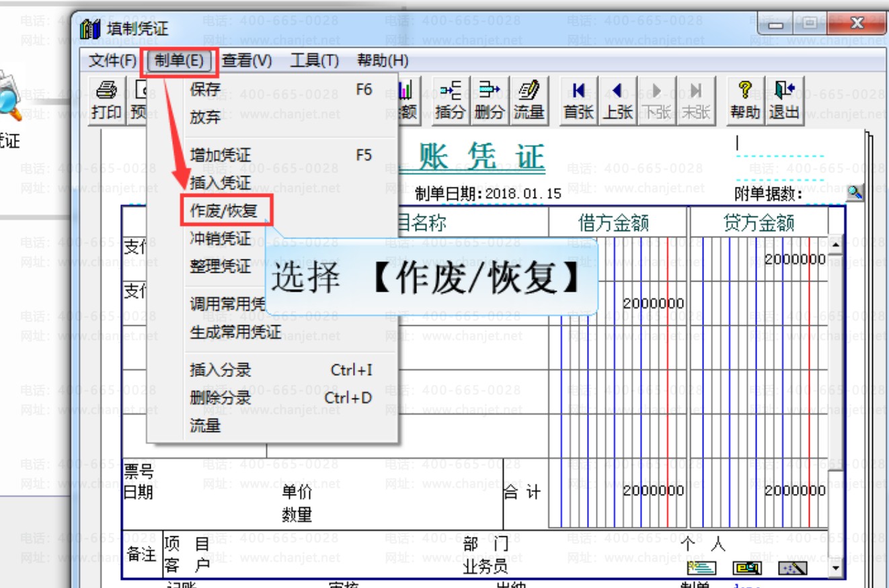Open the 帮助(H) menu
The width and height of the screenshot is (889, 588).
click(383, 61)
